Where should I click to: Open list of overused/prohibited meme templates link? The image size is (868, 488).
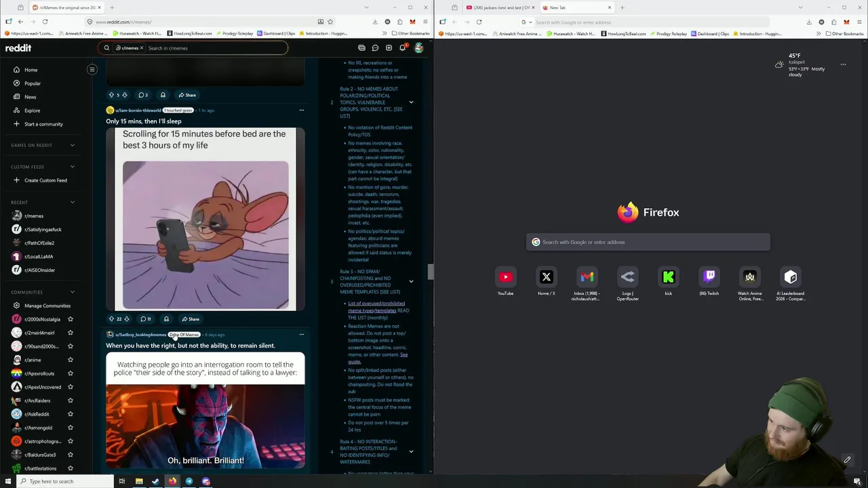click(x=376, y=307)
